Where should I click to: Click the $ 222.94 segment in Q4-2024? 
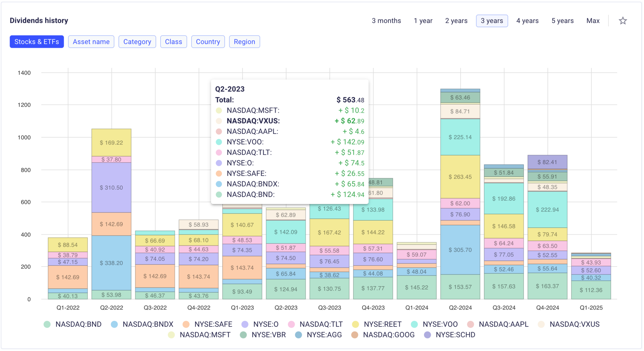point(547,210)
